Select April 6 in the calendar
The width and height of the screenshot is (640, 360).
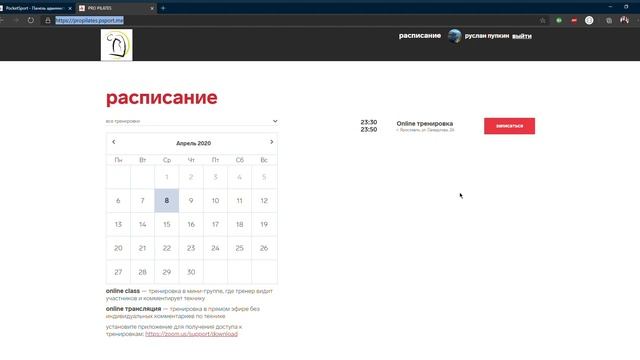tap(118, 200)
